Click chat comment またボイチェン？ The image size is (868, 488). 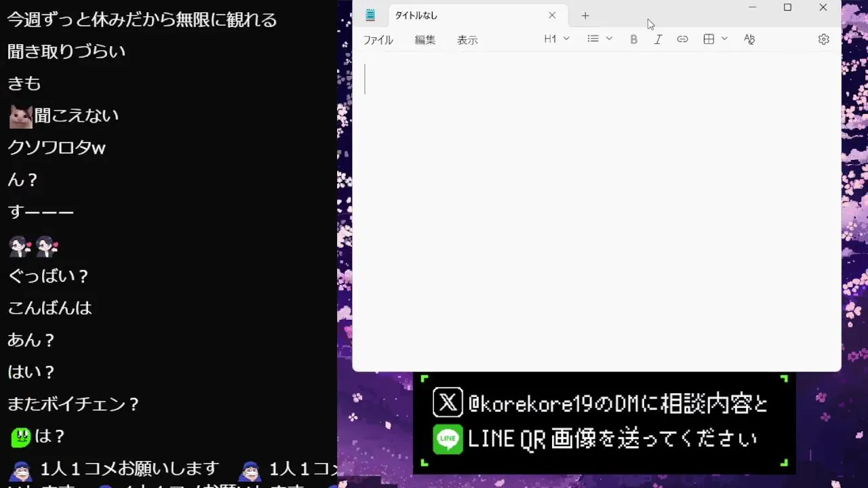point(73,404)
